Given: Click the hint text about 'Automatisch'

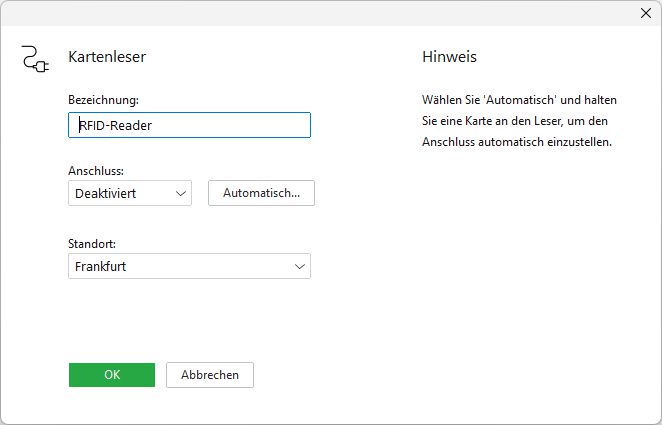Looking at the screenshot, I should pos(519,100).
